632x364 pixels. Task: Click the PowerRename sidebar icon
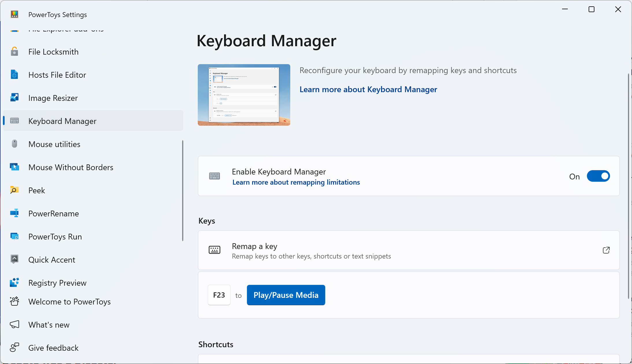pos(15,213)
